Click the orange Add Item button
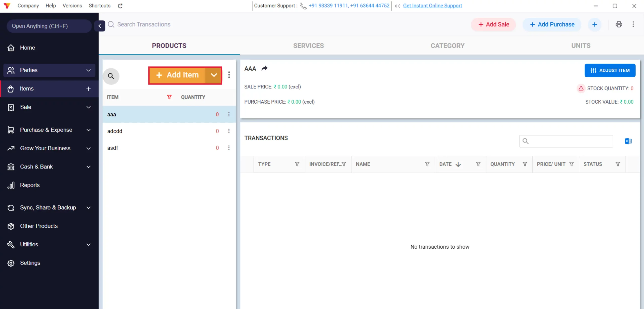This screenshot has height=309, width=644. coord(178,75)
